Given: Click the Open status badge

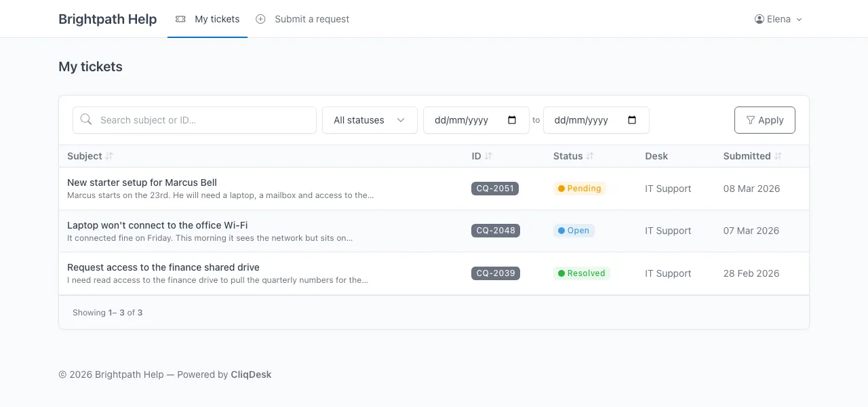Looking at the screenshot, I should tap(574, 231).
